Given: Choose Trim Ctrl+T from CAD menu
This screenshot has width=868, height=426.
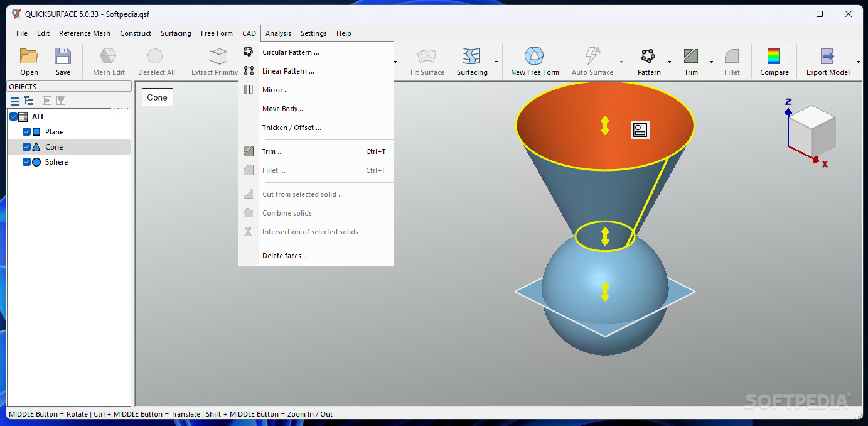Looking at the screenshot, I should coord(316,151).
